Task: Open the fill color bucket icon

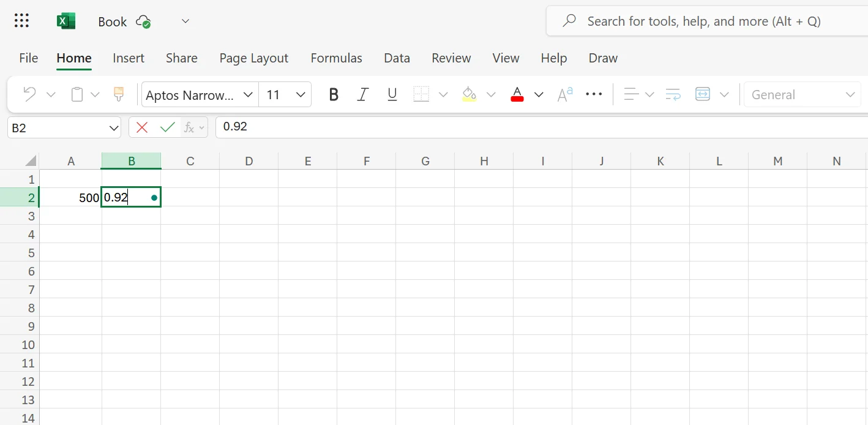Action: [x=470, y=94]
